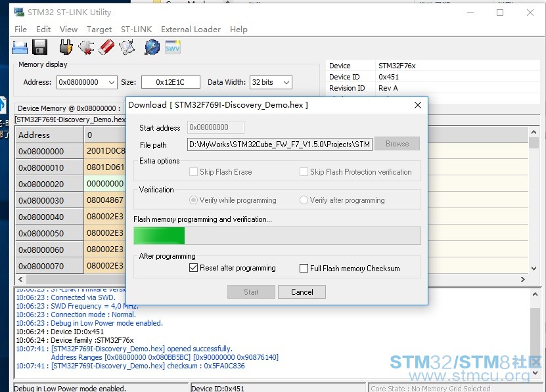The width and height of the screenshot is (546, 392).
Task: Maximize the ST-LINK Utility window
Action: (500, 12)
